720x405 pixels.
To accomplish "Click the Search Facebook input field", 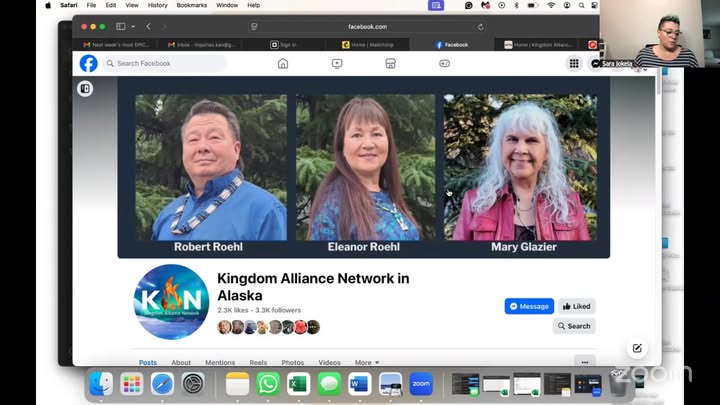I will [x=165, y=63].
